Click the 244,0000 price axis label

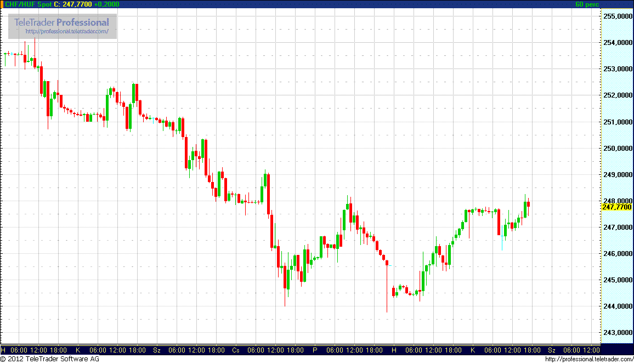[x=618, y=306]
